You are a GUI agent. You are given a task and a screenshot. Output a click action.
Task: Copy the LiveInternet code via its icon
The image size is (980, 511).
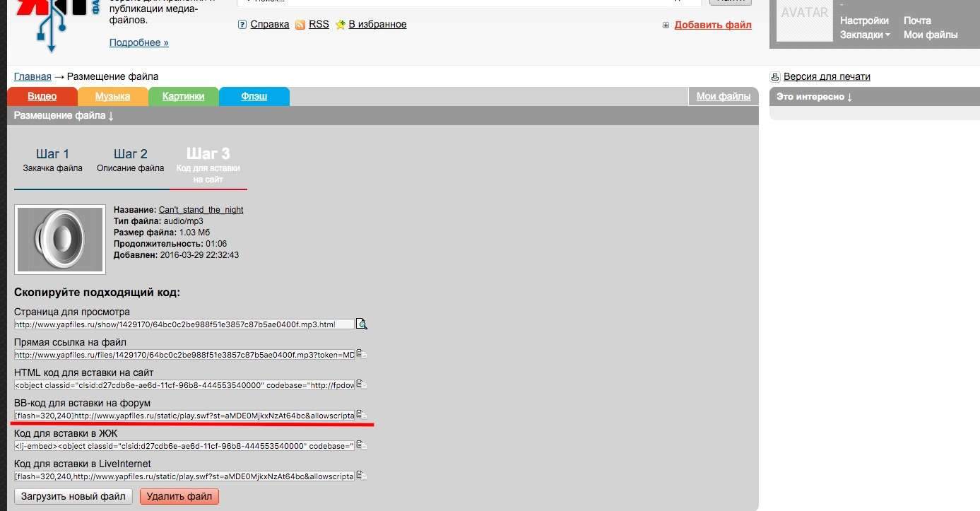pos(361,476)
